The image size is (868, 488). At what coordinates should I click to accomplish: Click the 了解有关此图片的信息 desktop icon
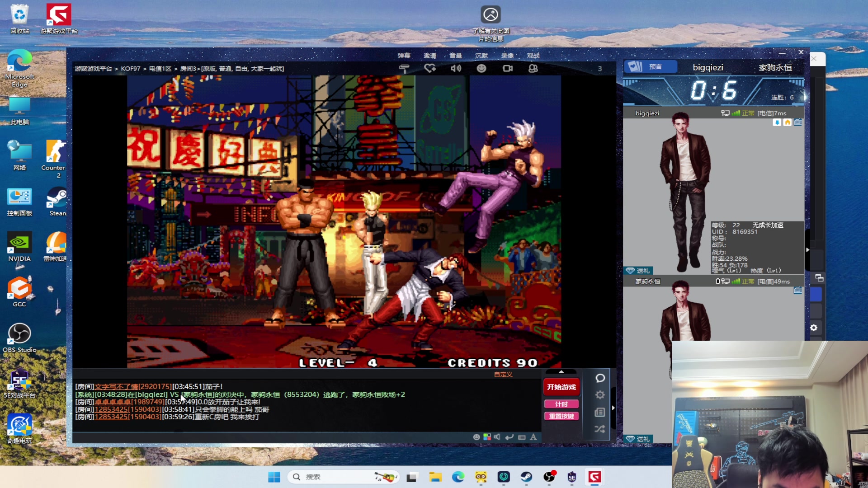[491, 23]
